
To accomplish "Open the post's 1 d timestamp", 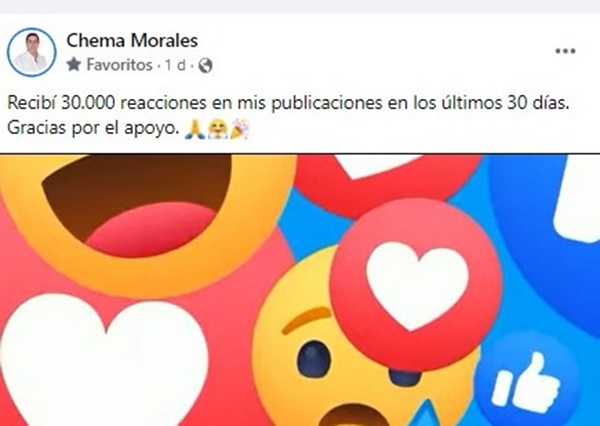I will pyautogui.click(x=175, y=65).
